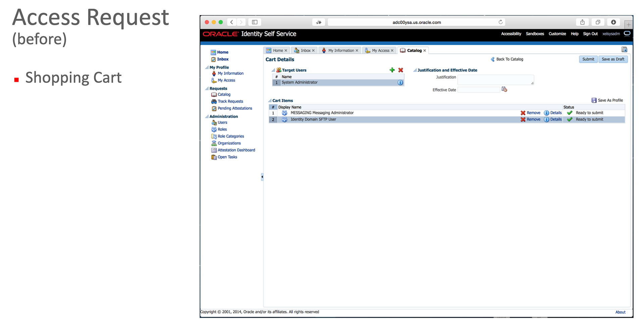Click MESSAGING Messaging Administrator role icon
The width and height of the screenshot is (644, 327).
point(284,113)
